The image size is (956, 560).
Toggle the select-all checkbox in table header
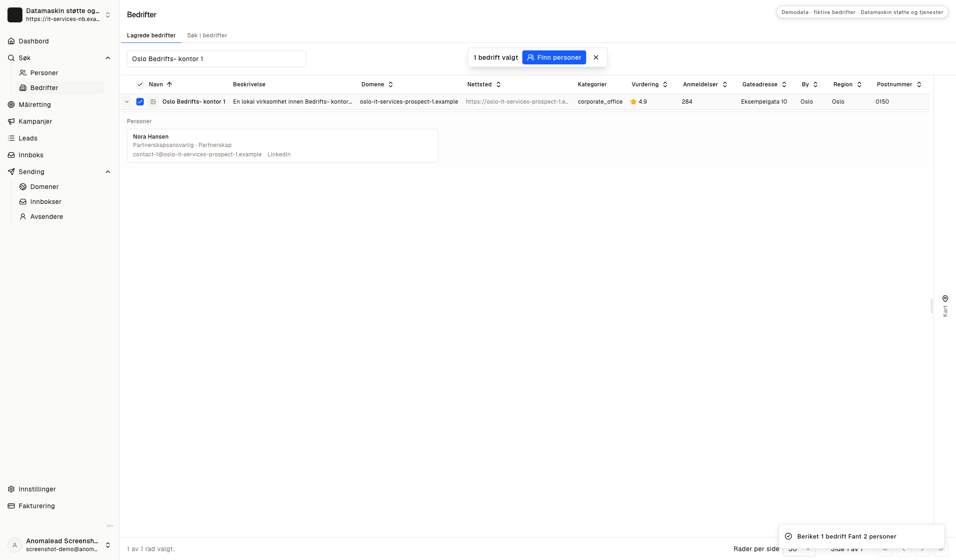(x=140, y=84)
